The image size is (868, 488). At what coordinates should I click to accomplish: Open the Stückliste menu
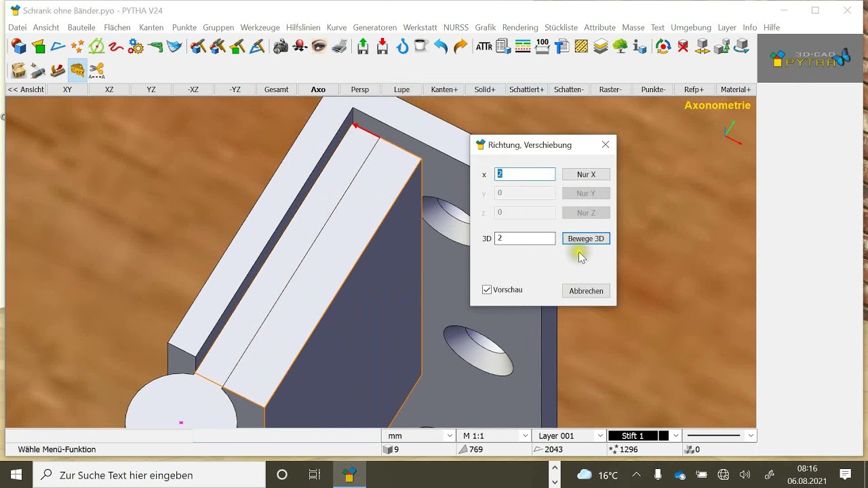point(561,28)
